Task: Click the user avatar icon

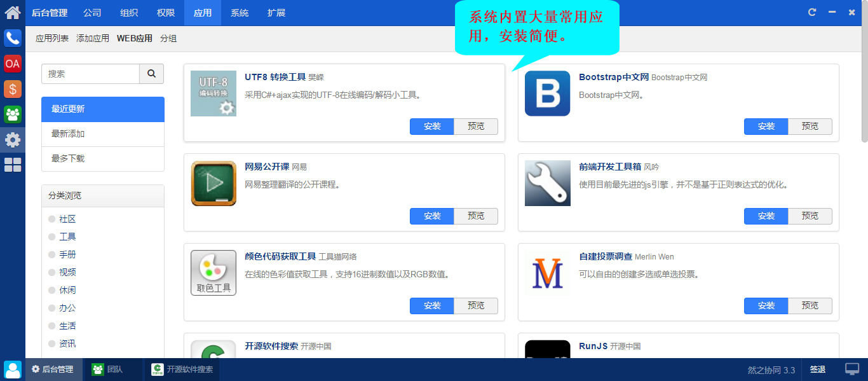Action: [13, 370]
